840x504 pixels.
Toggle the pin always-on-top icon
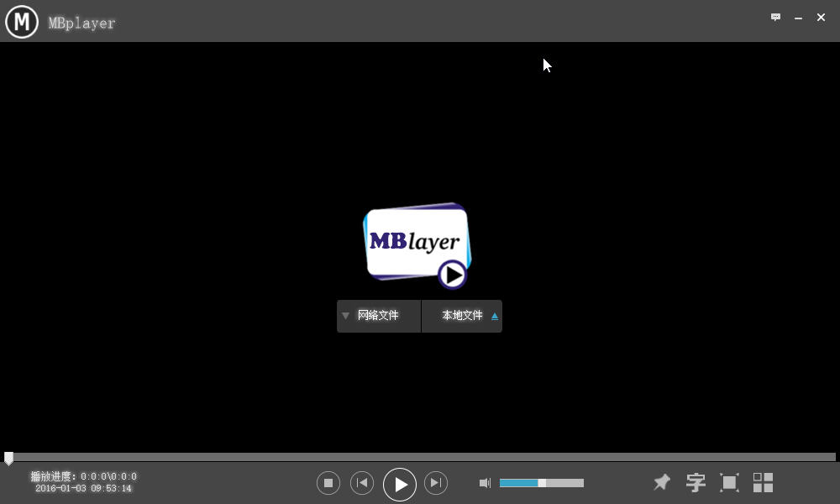662,482
